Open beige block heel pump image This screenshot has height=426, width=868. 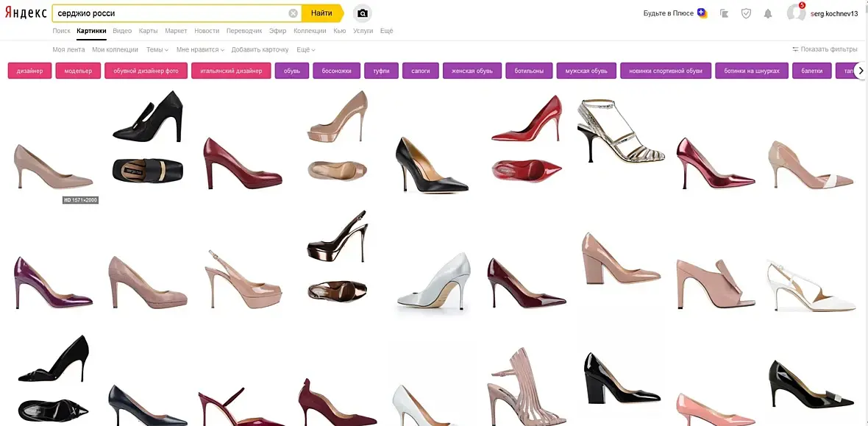pos(621,259)
